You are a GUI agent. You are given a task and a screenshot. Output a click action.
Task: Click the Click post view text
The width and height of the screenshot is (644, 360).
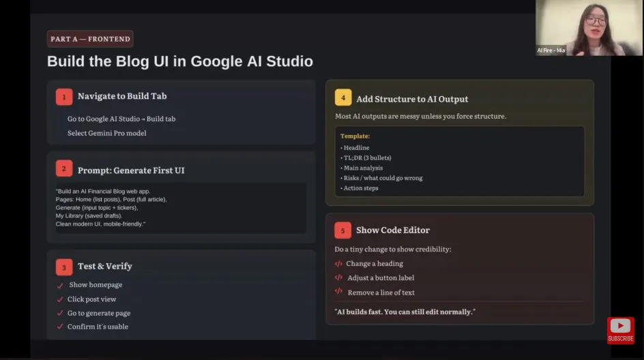coord(91,299)
